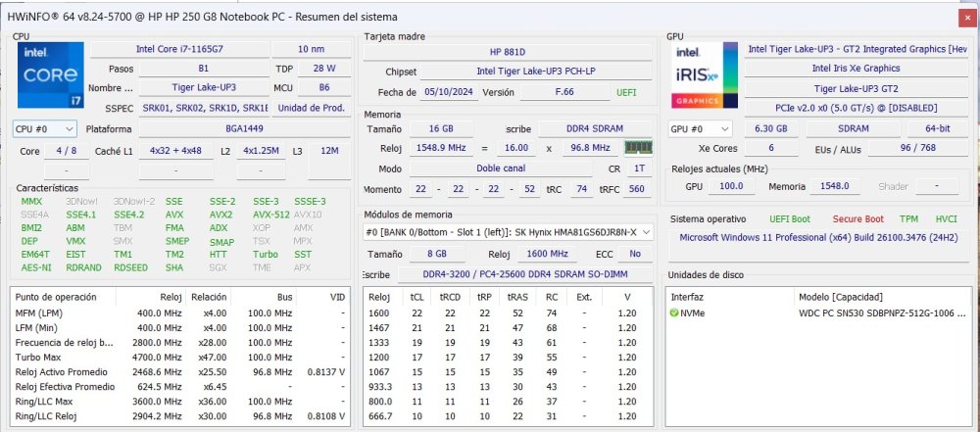Click the UEFI Boot indicator
This screenshot has height=432, width=980.
790,219
